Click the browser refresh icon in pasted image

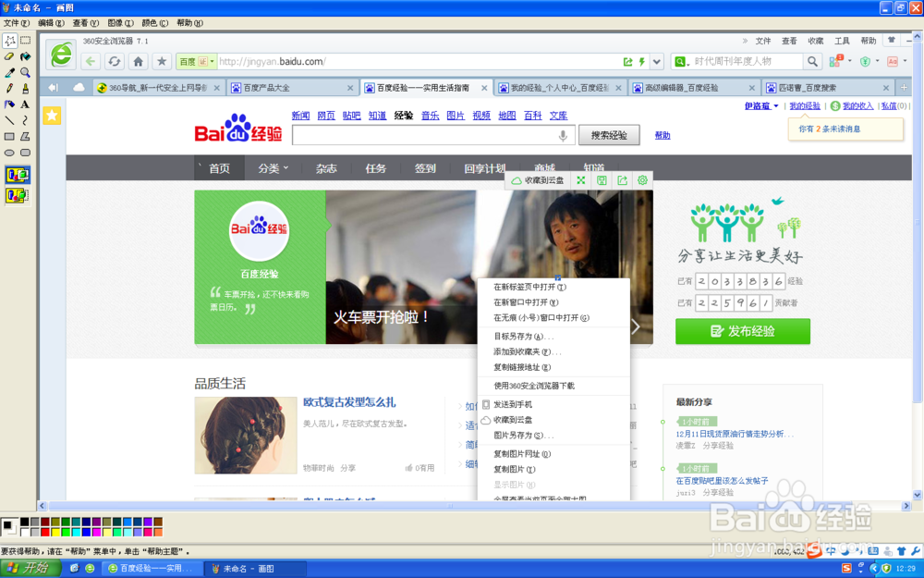point(115,61)
